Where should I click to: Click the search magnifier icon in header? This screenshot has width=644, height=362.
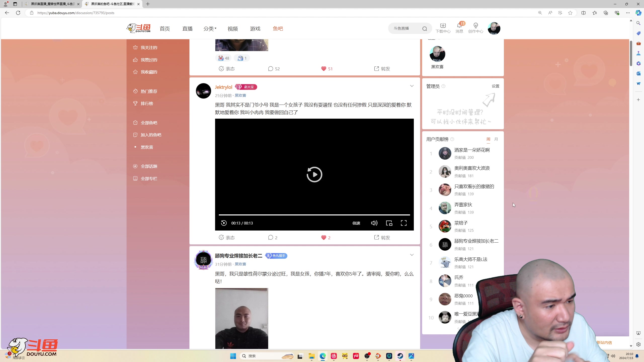(425, 29)
